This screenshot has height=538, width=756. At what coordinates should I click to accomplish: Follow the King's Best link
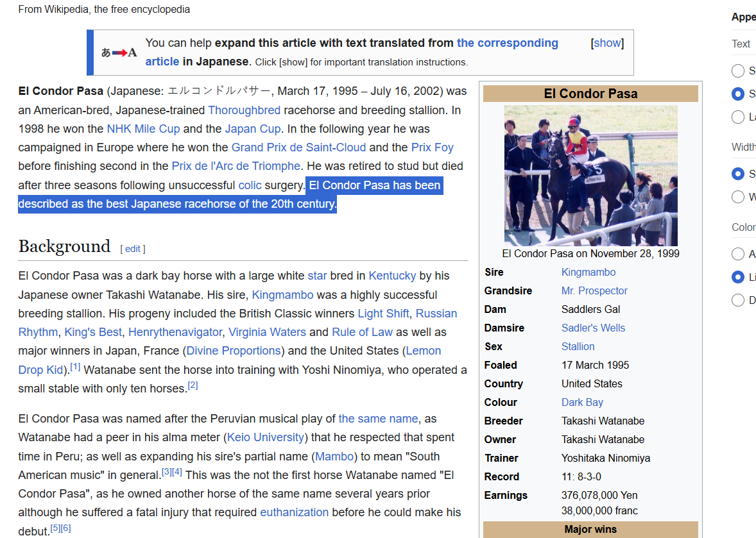point(93,332)
